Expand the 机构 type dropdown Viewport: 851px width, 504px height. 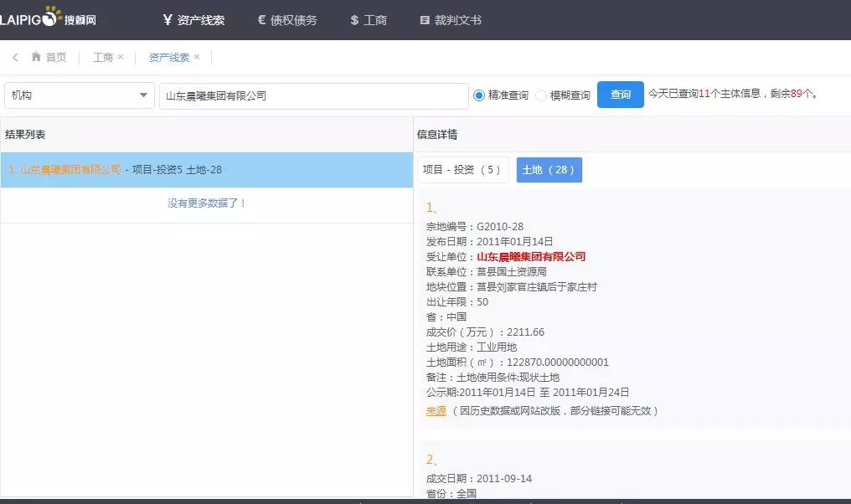80,95
